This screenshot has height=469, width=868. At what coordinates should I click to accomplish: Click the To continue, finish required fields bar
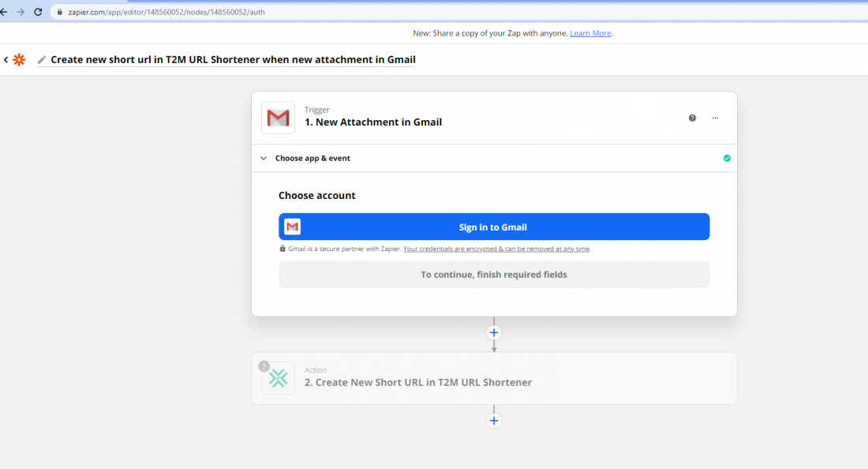[494, 274]
